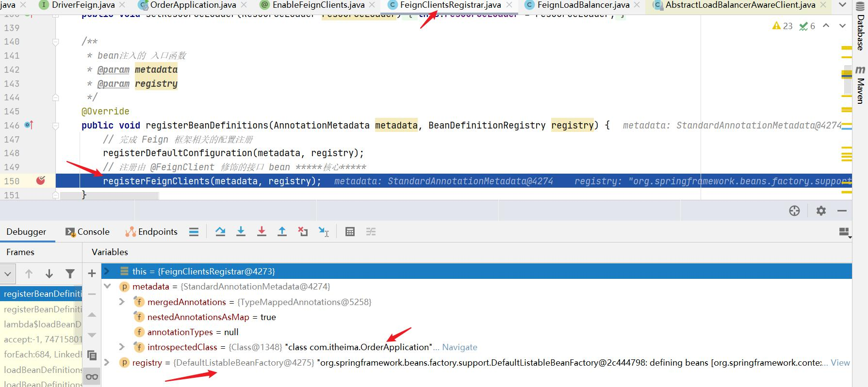Switch to the Endpoints tab
868x387 pixels.
(x=151, y=232)
